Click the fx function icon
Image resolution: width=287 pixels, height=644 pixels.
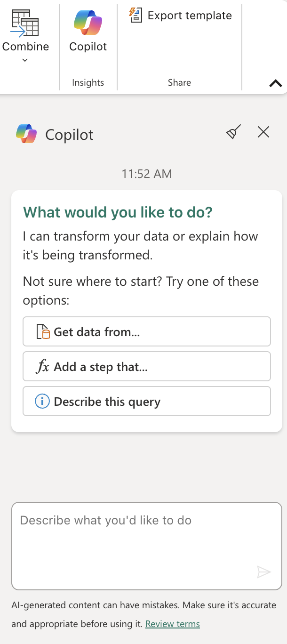point(42,367)
